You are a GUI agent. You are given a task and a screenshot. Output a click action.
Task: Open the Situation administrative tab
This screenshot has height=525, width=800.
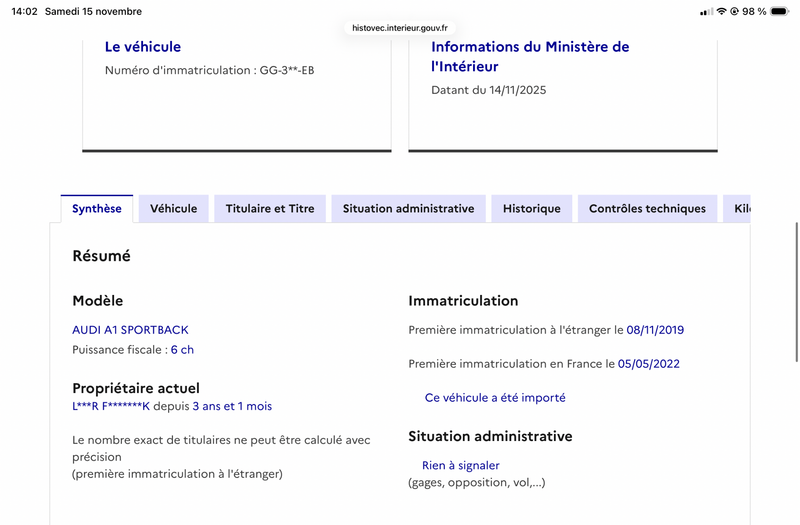coord(408,209)
